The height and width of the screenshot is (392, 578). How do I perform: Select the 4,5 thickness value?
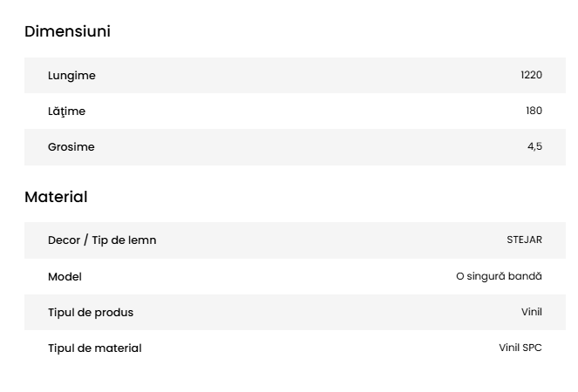click(x=534, y=146)
